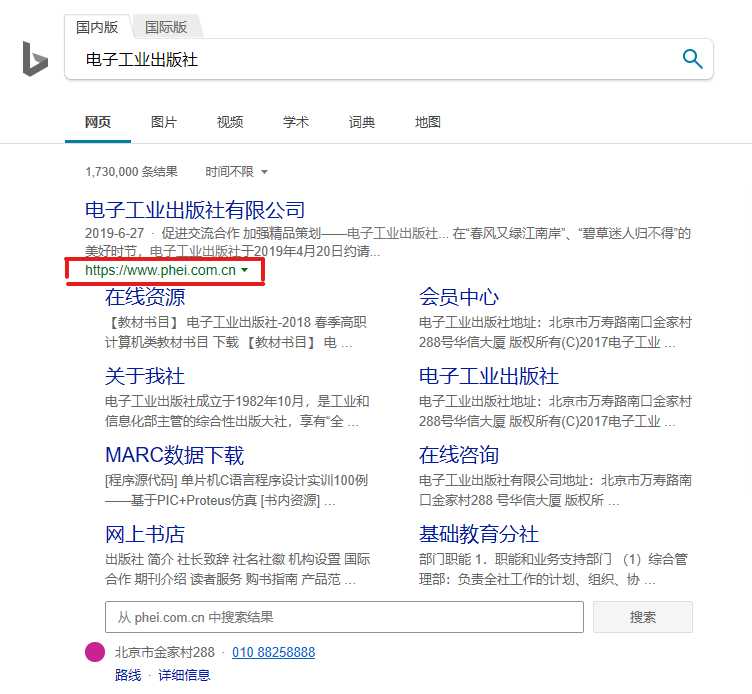
Task: Open the 会员中心 sitelink
Action: click(459, 297)
